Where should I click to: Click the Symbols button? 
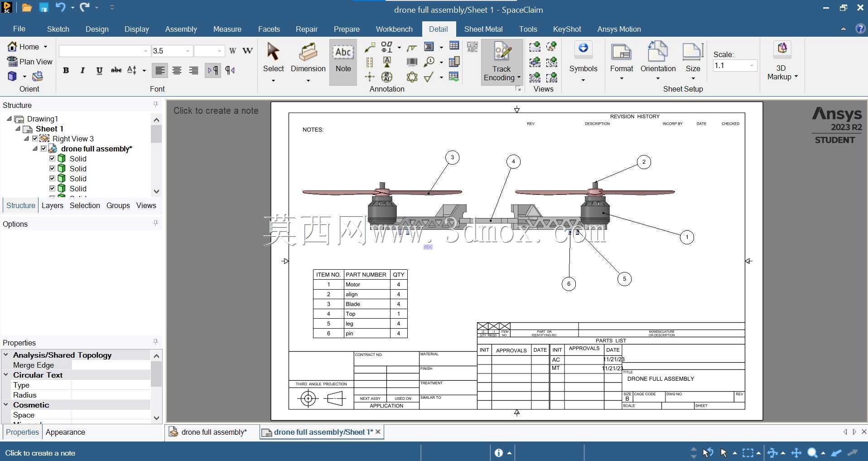coord(583,62)
